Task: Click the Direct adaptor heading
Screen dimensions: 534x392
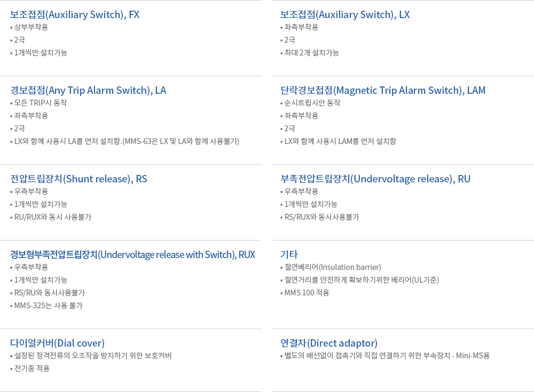Action: click(x=329, y=343)
